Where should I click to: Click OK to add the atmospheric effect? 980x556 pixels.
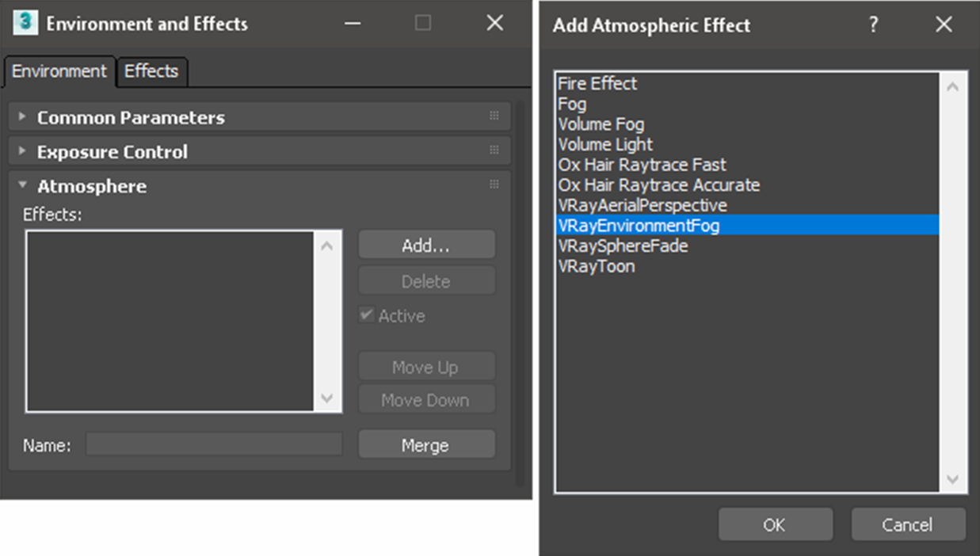[775, 524]
